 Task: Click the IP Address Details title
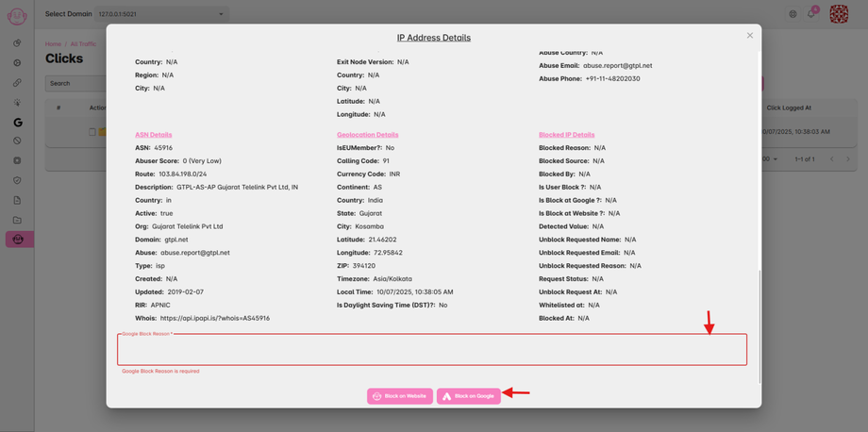(x=434, y=38)
